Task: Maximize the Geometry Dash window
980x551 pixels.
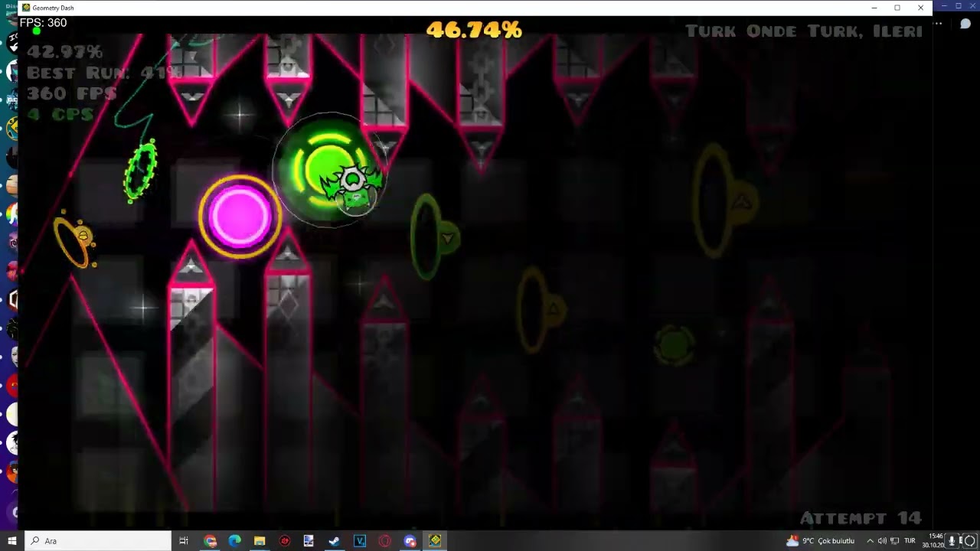Action: pyautogui.click(x=897, y=8)
